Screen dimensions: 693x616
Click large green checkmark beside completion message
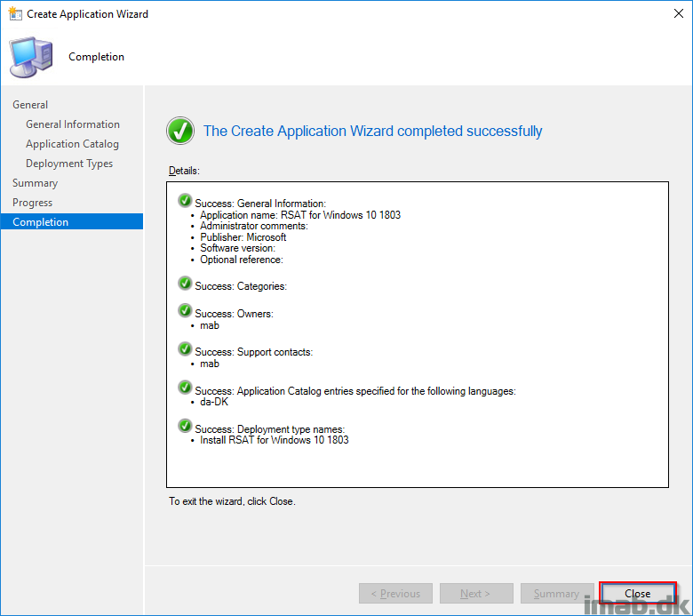pos(180,131)
